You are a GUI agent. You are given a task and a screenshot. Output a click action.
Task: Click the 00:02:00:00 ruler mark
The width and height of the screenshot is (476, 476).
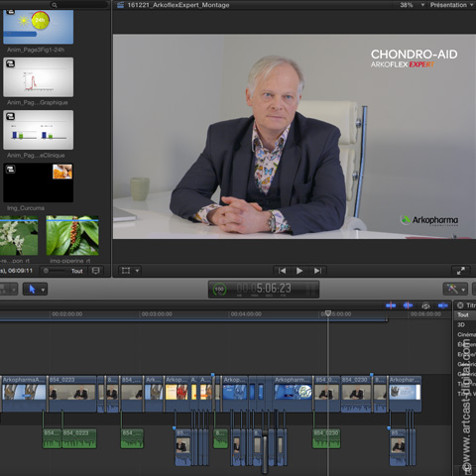click(x=67, y=314)
